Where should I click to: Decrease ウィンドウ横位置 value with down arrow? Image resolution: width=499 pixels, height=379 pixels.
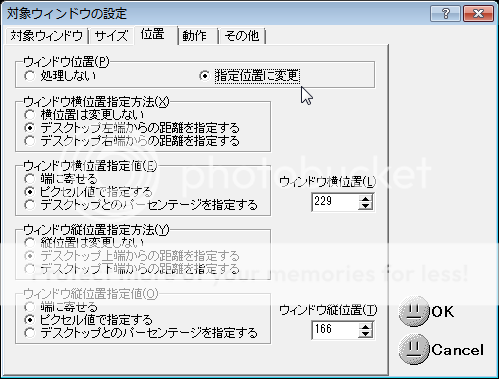(x=365, y=206)
